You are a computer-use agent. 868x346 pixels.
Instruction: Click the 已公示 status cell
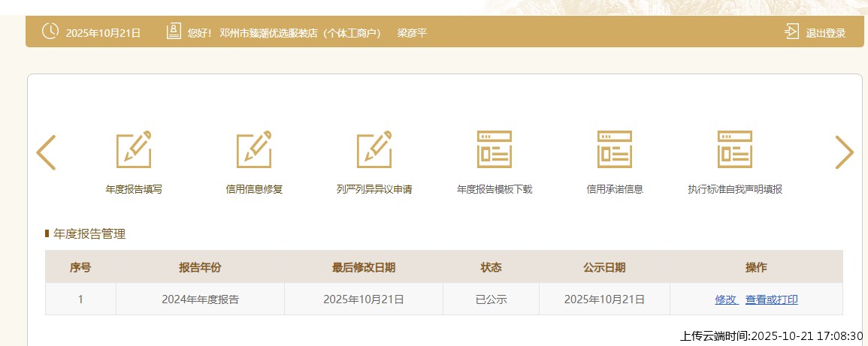pyautogui.click(x=491, y=299)
